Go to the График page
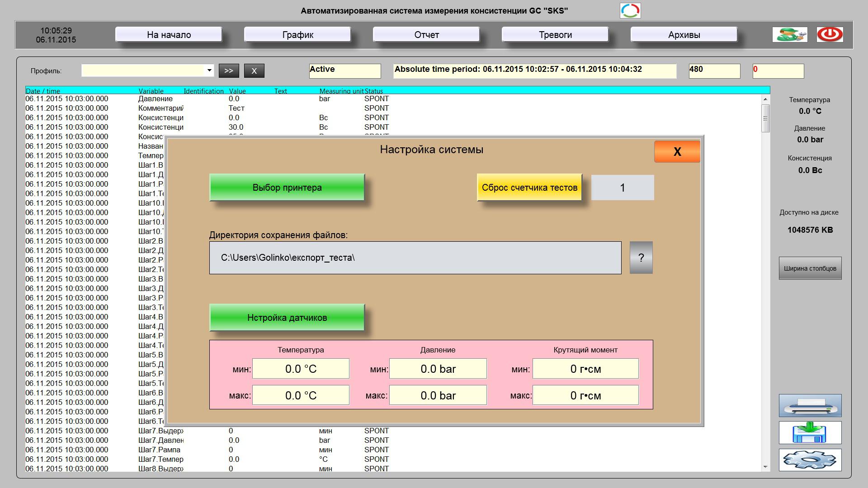Image resolution: width=868 pixels, height=488 pixels. click(297, 35)
